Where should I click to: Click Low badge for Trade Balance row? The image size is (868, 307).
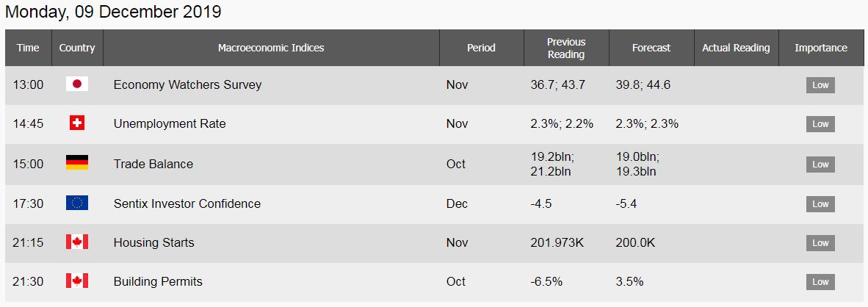pyautogui.click(x=820, y=165)
